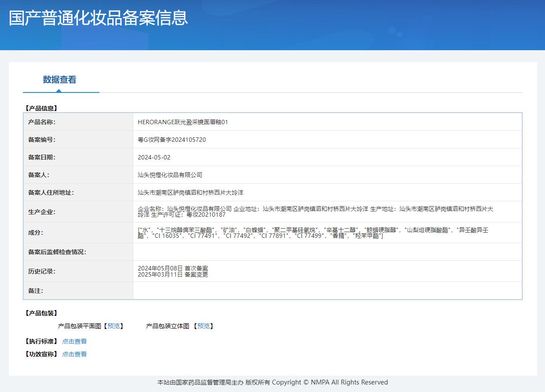Screen dimensions: 545x392
Task: Click the 【产品包装】 section heading
Action: (41, 313)
